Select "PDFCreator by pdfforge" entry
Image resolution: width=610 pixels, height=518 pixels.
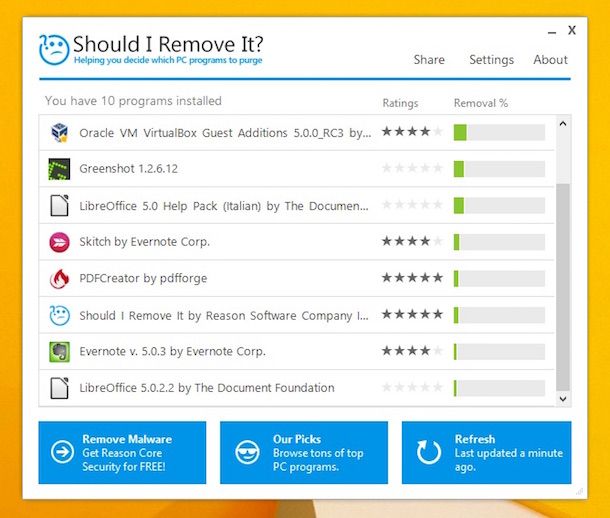143,278
